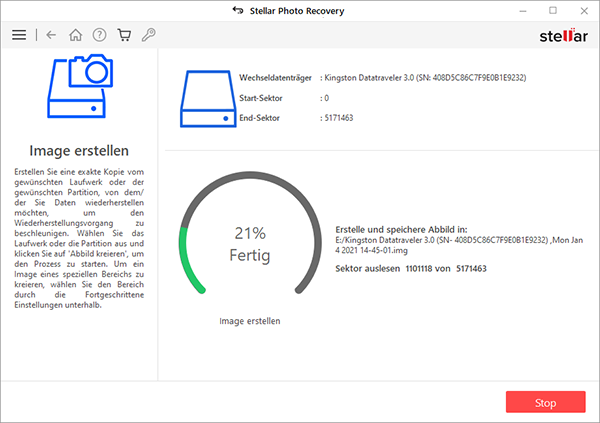
Task: Go back with the arrow icon
Action: 51,35
